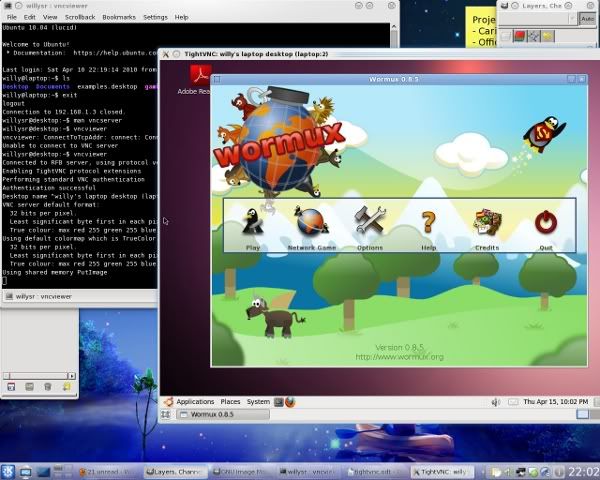The width and height of the screenshot is (600, 480).
Task: Launch Firefox from remote Ubuntu panel
Action: pos(290,402)
